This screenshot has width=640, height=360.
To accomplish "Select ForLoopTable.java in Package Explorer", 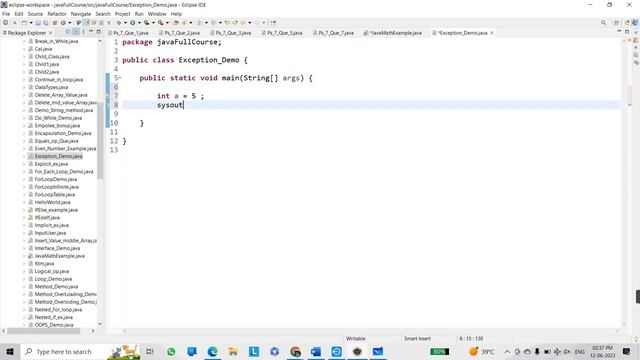I will coord(55,195).
